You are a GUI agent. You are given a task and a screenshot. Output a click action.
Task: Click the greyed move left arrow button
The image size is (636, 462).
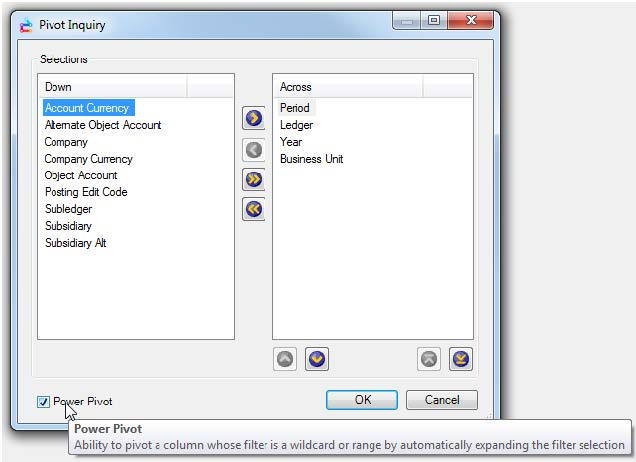coord(254,150)
